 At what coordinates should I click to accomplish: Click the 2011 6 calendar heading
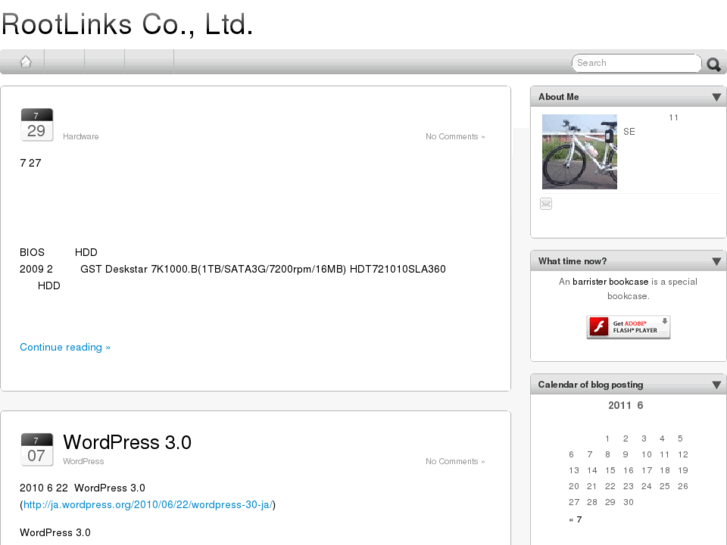point(625,405)
